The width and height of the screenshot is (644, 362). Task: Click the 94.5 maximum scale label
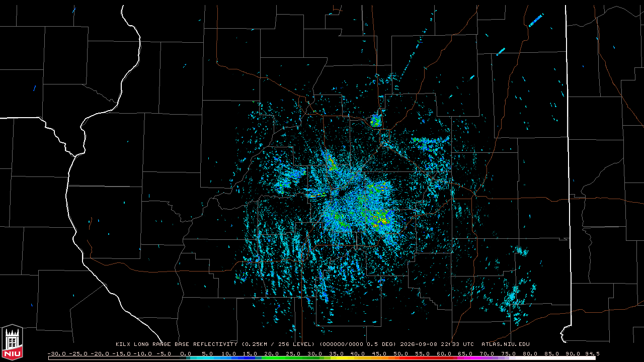tap(592, 353)
